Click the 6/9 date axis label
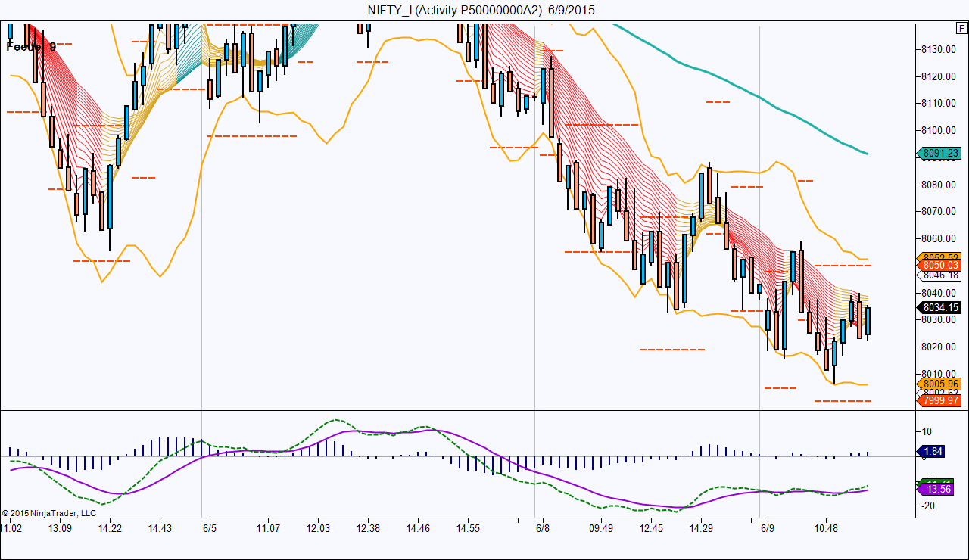The width and height of the screenshot is (969, 560). 767,528
